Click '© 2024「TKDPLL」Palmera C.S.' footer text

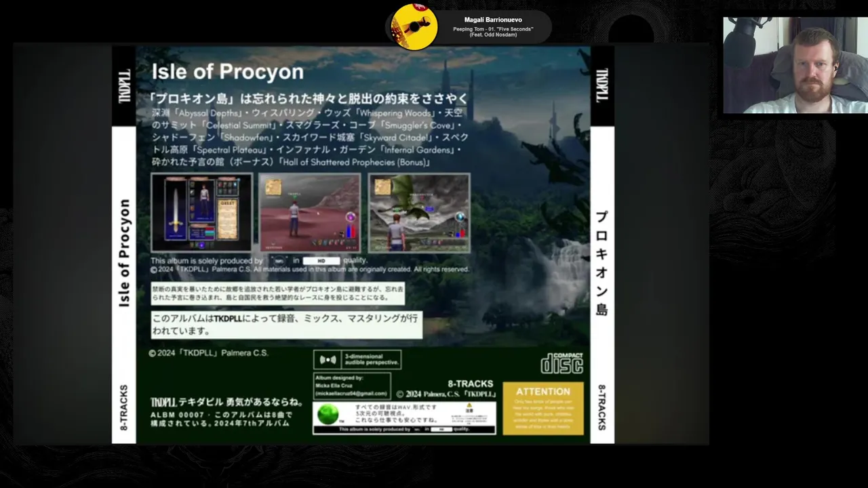pos(209,353)
